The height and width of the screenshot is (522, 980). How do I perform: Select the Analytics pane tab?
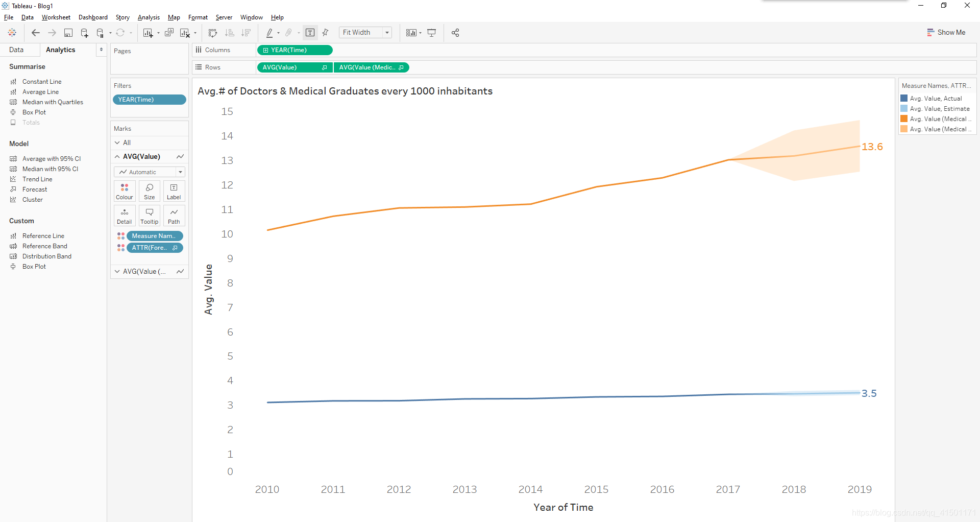(61, 50)
